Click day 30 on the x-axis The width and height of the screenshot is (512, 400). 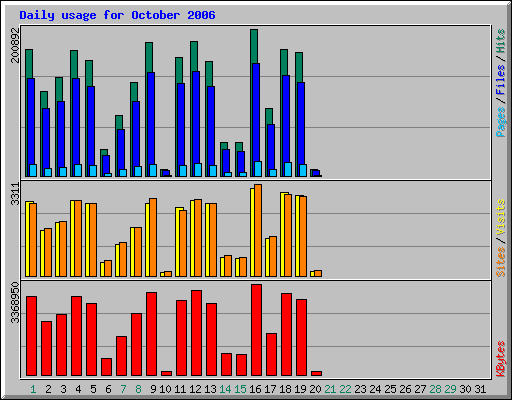(465, 389)
